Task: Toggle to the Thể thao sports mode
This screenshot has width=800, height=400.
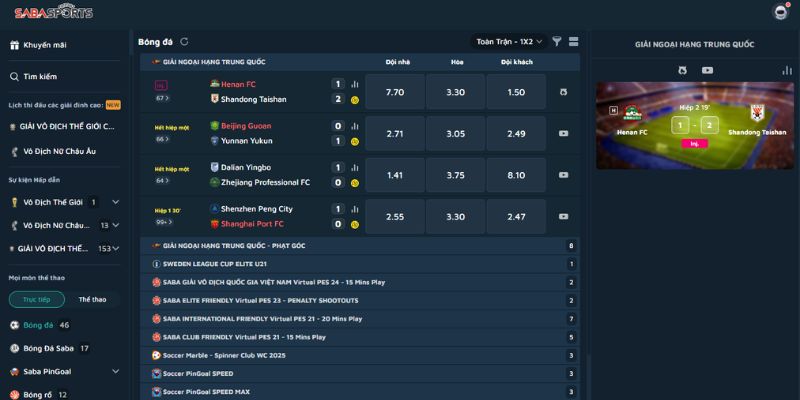Action: [x=92, y=299]
